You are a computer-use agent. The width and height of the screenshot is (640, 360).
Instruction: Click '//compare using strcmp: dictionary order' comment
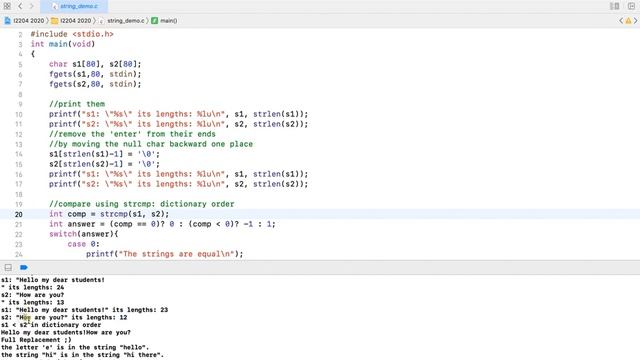pyautogui.click(x=142, y=204)
